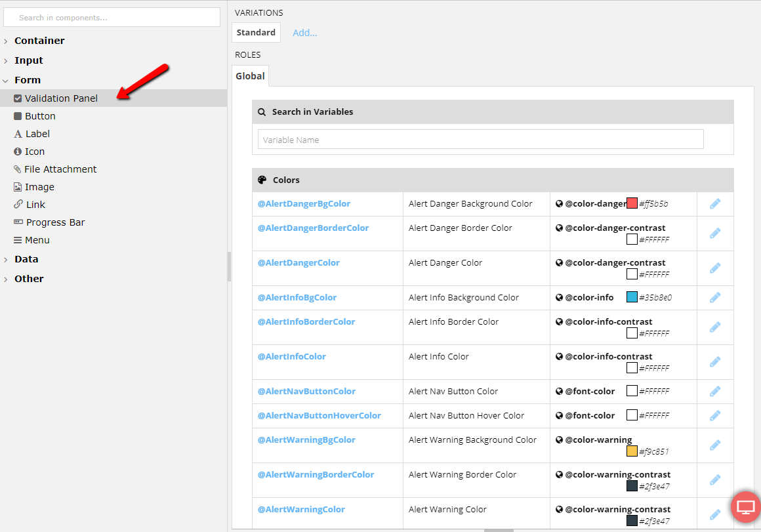Select the Button component icon in sidebar
The width and height of the screenshot is (761, 532).
coord(18,116)
